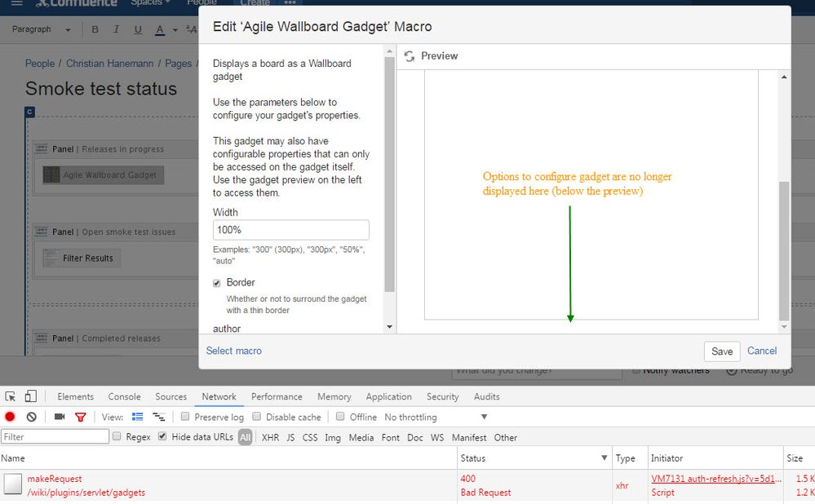Image resolution: width=815 pixels, height=504 pixels.
Task: Open the People breadcrumb link
Action: [40, 64]
